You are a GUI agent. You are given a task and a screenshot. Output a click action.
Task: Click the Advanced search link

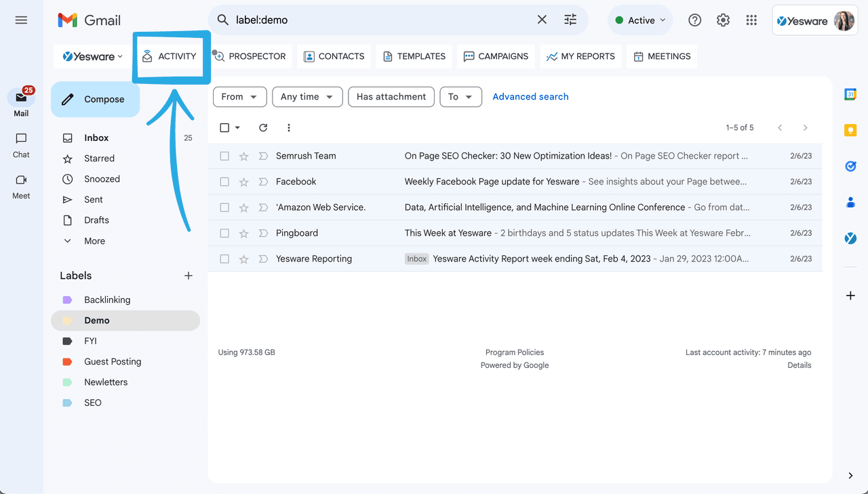pos(530,96)
